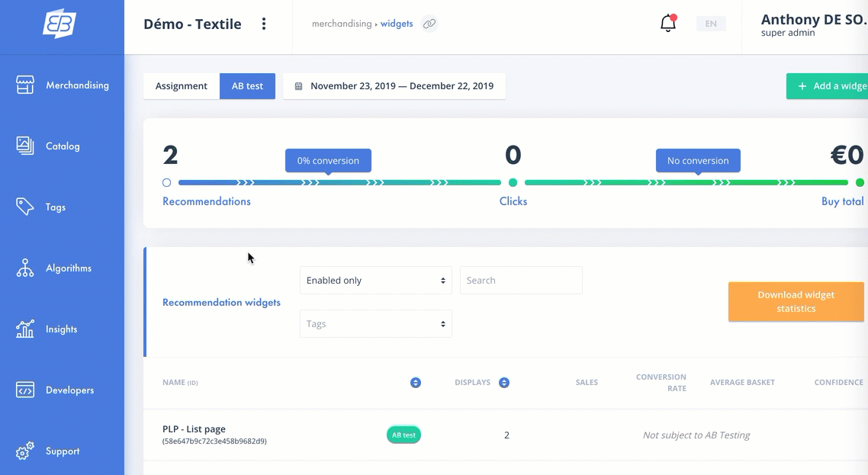Open Anthony DE SO. user account menu
Screen dimensions: 868x475
pyautogui.click(x=814, y=25)
